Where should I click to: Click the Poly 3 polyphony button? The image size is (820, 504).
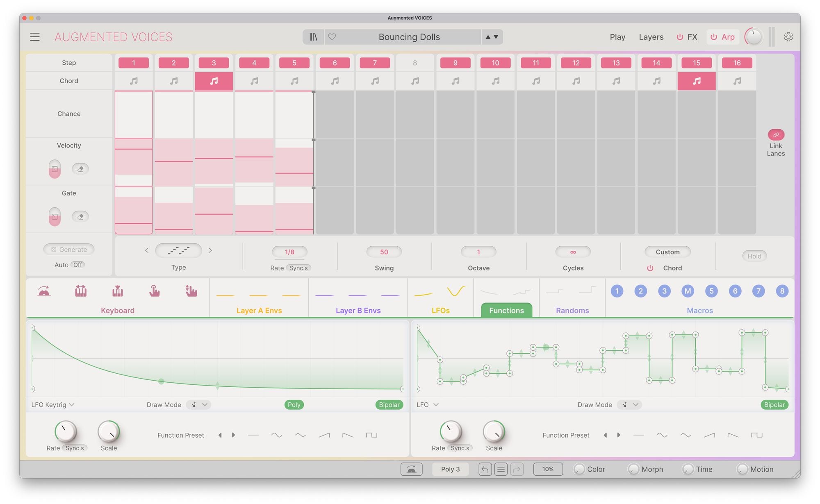[451, 469]
